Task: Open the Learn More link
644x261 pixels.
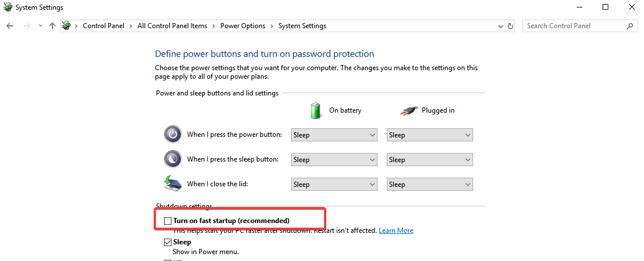Action: click(x=396, y=231)
